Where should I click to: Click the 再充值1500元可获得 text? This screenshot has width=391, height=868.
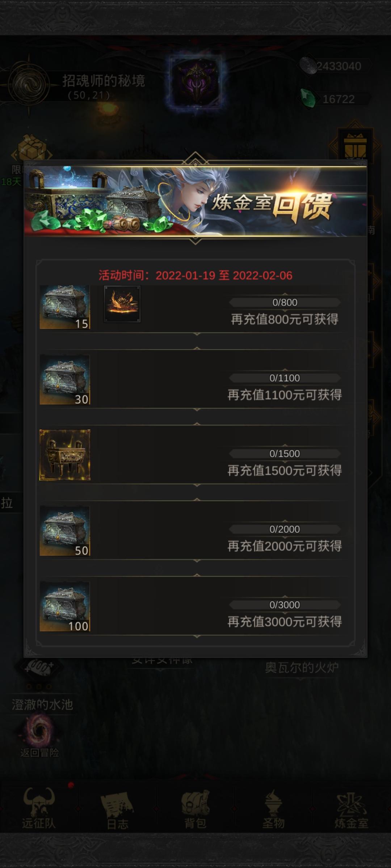[x=285, y=471]
